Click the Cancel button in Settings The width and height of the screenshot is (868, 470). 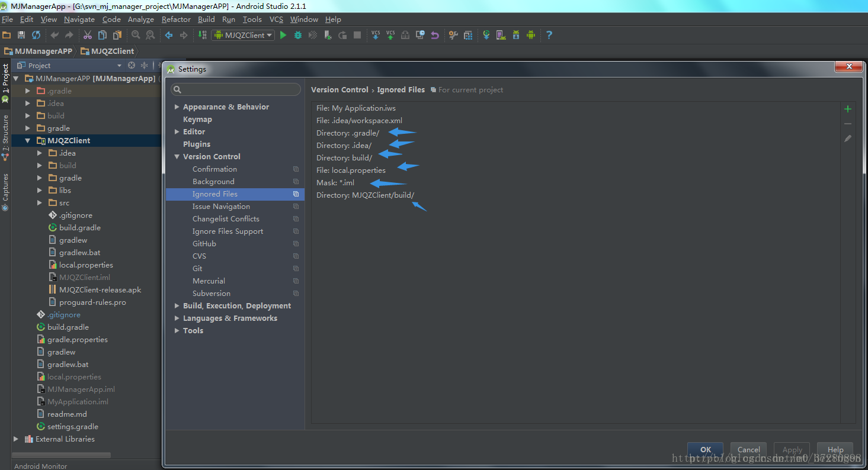pyautogui.click(x=749, y=449)
